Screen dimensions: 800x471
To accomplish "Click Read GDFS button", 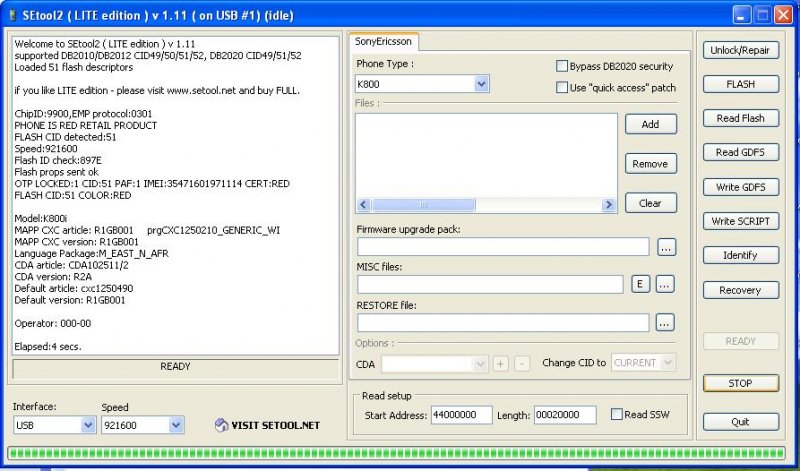I will [740, 152].
